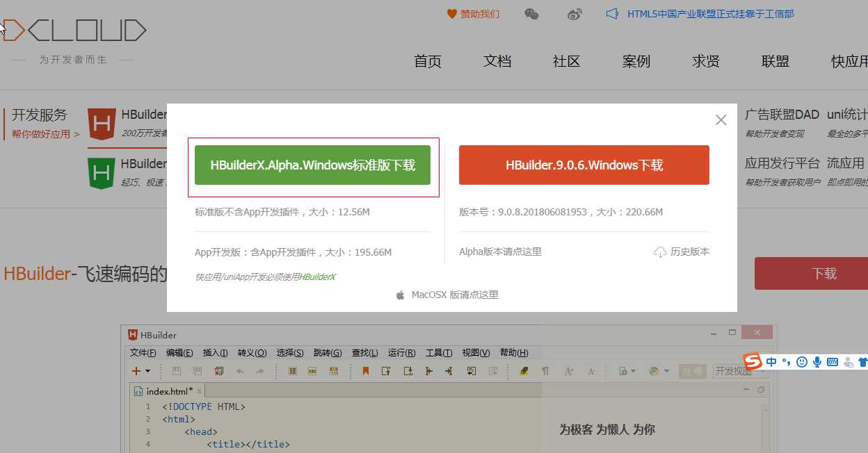Image resolution: width=868 pixels, height=453 pixels.
Task: Open 历史版本 link
Action: click(690, 252)
